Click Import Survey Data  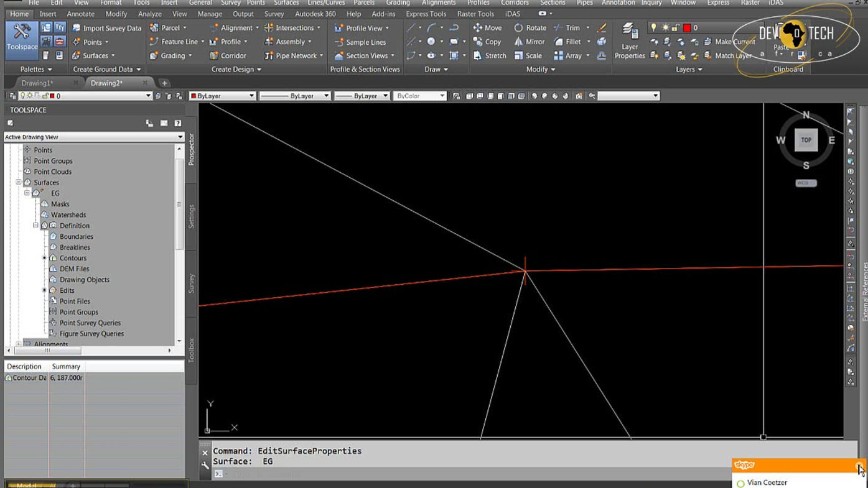click(106, 28)
